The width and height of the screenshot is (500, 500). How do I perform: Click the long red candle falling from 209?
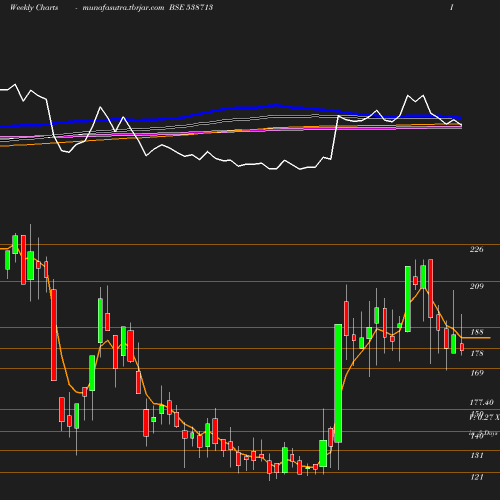[x=54, y=335]
